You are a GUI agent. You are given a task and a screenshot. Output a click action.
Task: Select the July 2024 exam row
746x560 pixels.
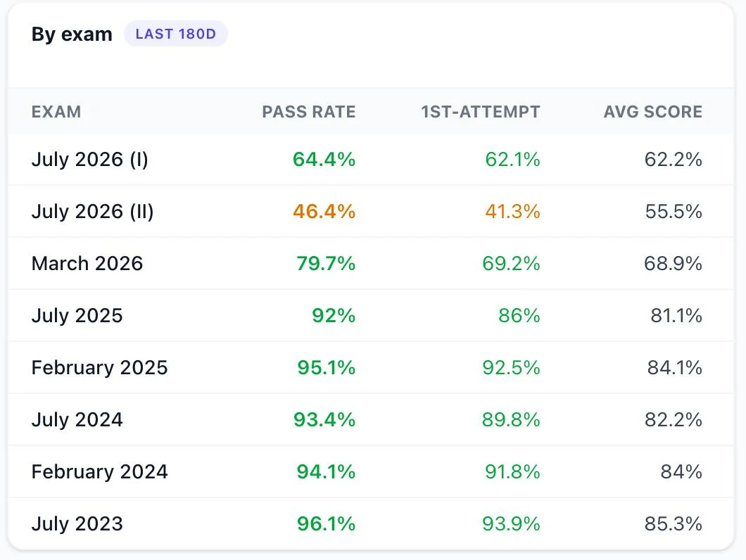coord(371,419)
